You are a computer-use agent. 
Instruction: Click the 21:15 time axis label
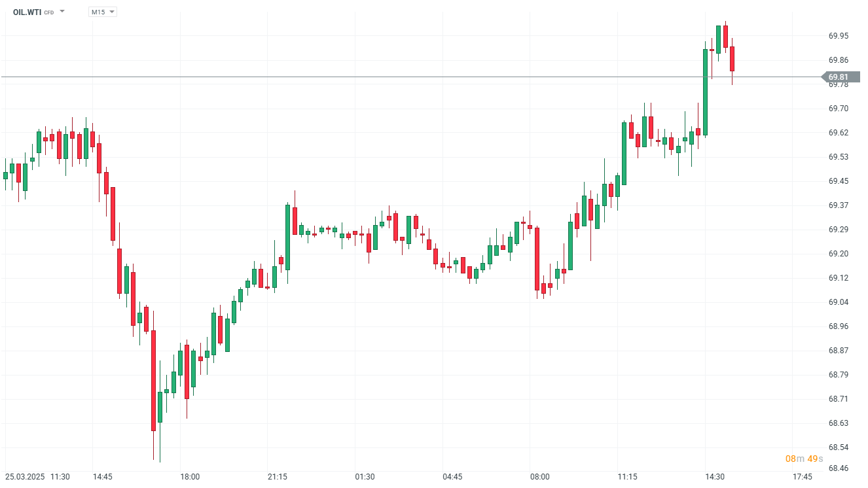[277, 477]
